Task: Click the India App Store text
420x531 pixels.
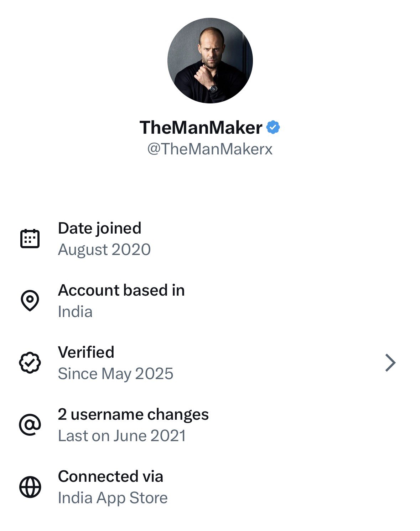Action: pos(113,498)
